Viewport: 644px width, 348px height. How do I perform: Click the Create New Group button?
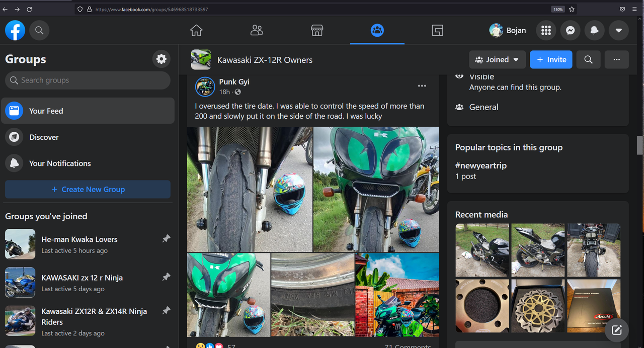(88, 190)
